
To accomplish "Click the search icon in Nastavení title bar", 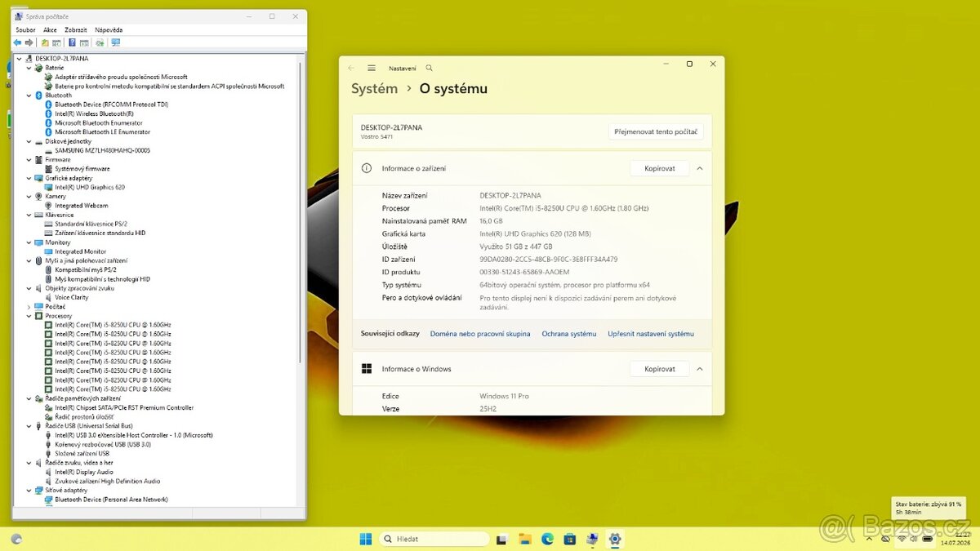I will [430, 69].
